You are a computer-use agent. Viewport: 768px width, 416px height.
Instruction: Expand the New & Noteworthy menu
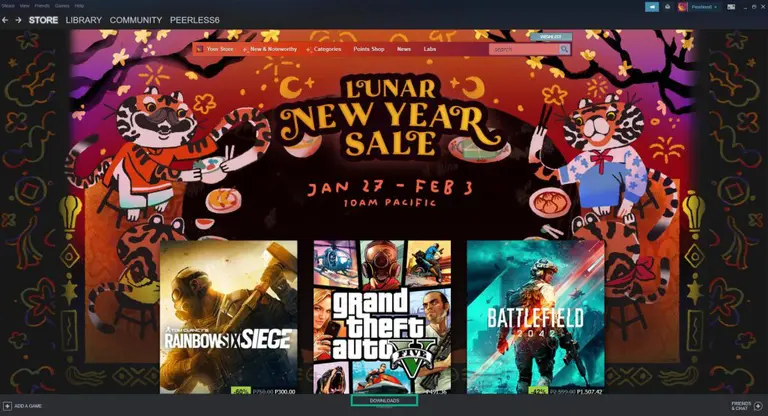(273, 49)
